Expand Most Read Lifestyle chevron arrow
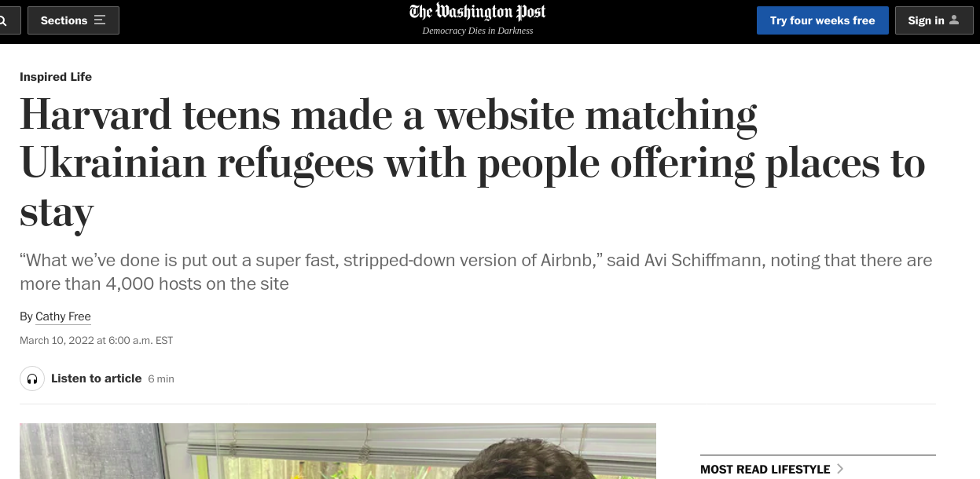The image size is (980, 479). point(840,469)
